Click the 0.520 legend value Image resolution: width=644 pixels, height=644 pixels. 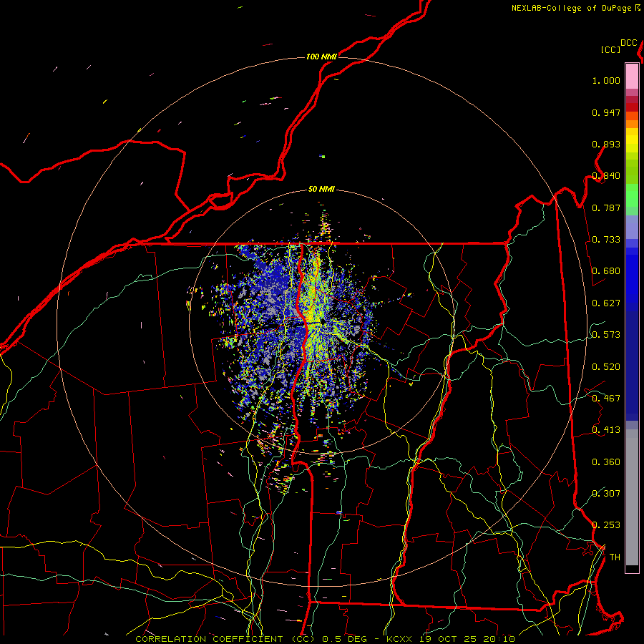606,367
